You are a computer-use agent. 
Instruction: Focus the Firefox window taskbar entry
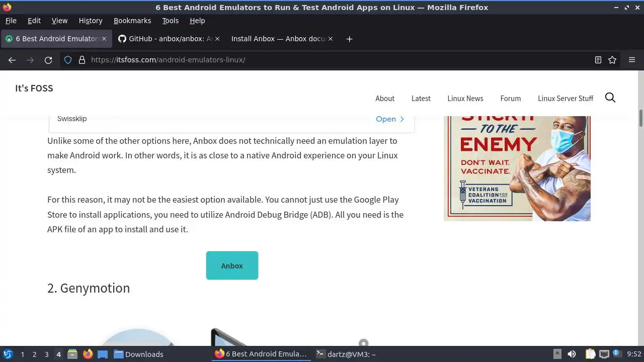point(261,354)
